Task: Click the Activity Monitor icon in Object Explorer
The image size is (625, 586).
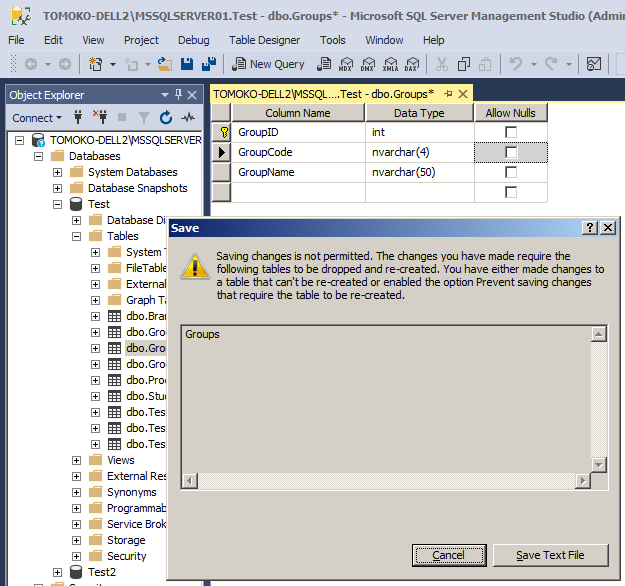Action: 188,117
